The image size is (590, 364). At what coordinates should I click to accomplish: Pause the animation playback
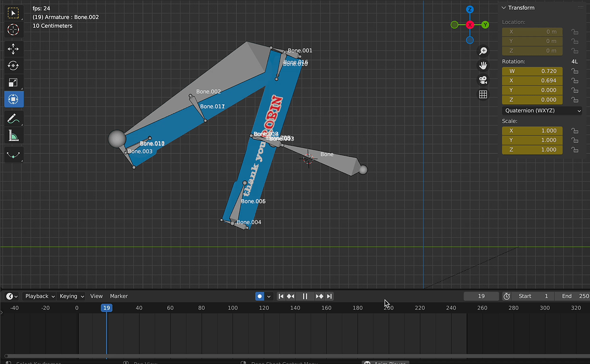tap(305, 296)
